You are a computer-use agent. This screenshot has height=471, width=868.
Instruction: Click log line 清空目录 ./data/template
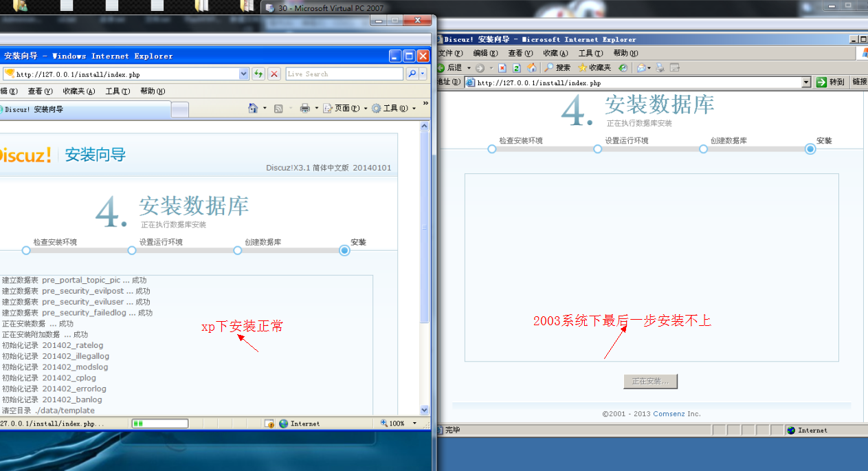pyautogui.click(x=48, y=410)
